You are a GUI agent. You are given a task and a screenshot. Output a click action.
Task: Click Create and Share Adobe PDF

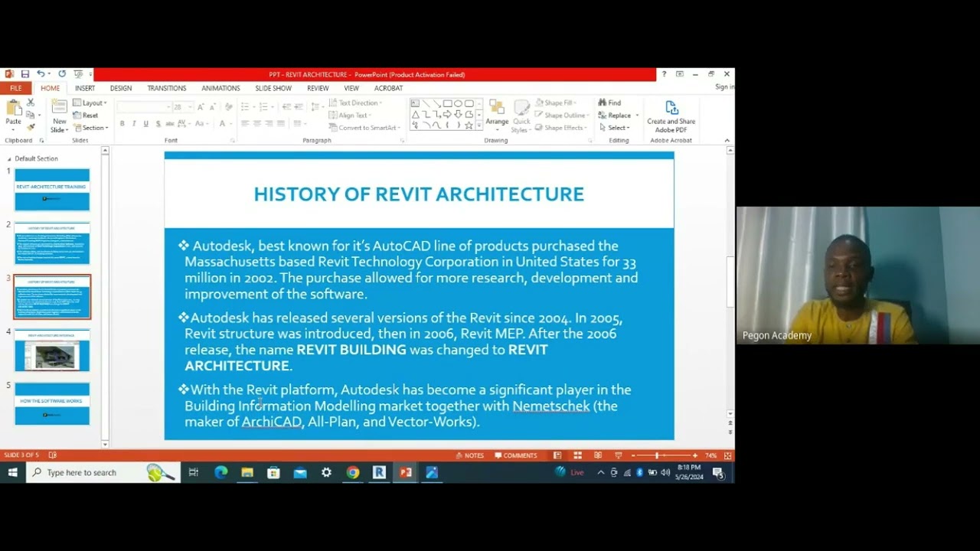click(671, 117)
